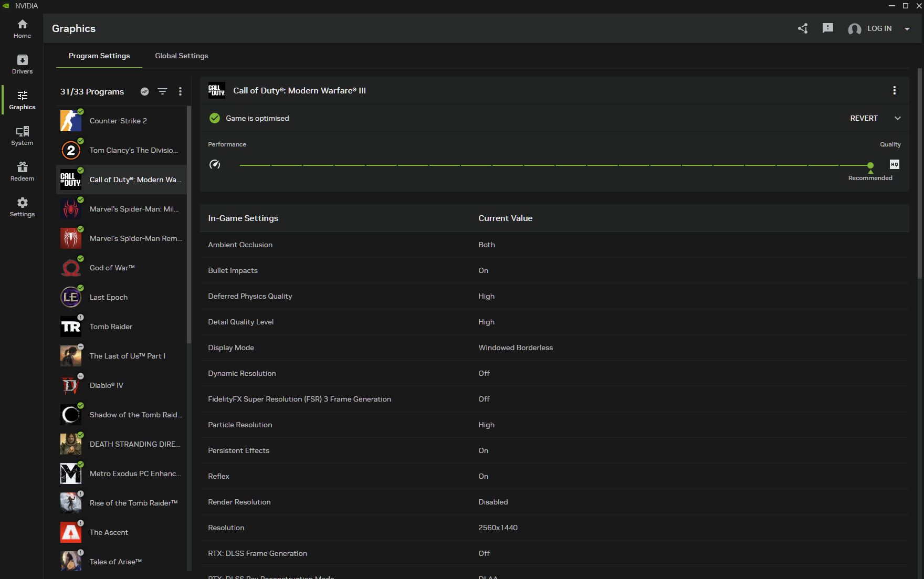Click the share icon in header
Image resolution: width=924 pixels, height=579 pixels.
[803, 28]
